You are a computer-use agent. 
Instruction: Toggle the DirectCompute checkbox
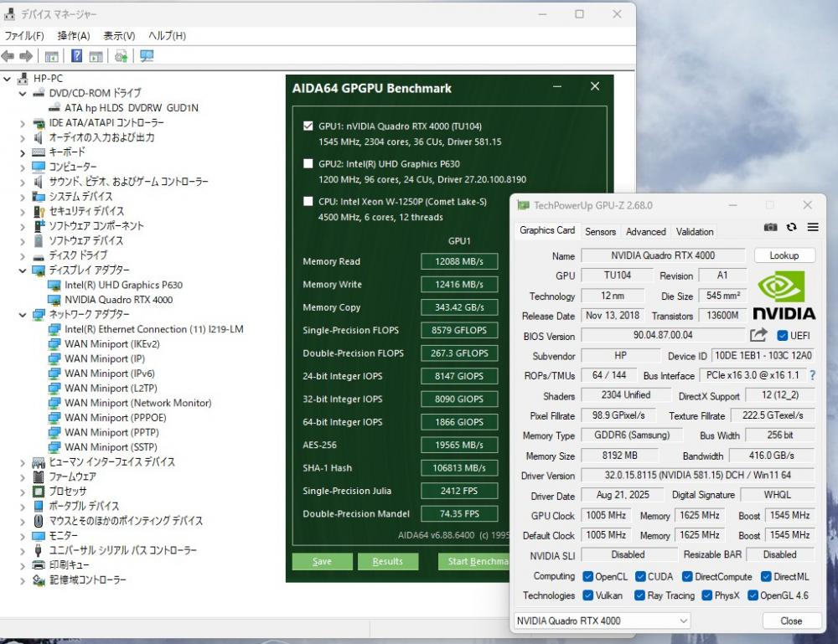[687, 576]
